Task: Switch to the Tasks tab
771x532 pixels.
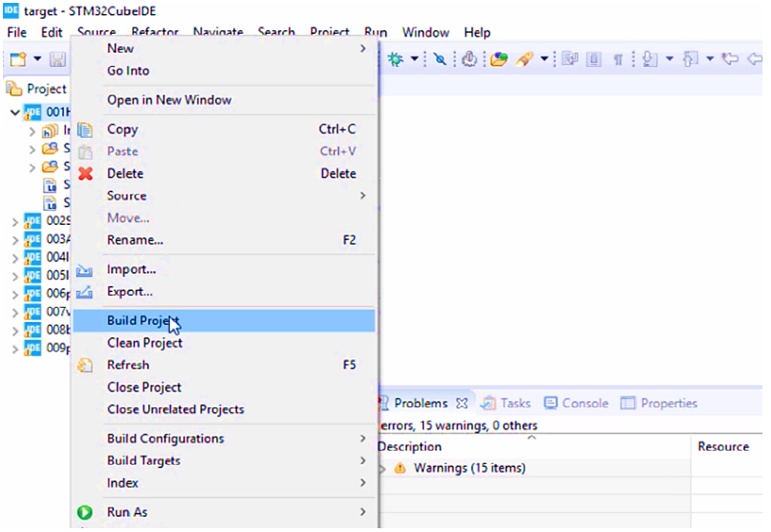Action: coord(506,403)
